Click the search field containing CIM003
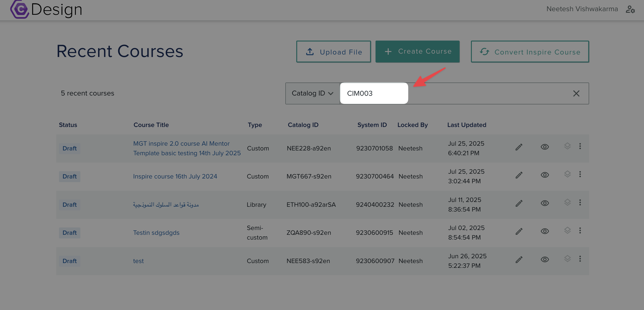The height and width of the screenshot is (310, 644). (x=374, y=93)
